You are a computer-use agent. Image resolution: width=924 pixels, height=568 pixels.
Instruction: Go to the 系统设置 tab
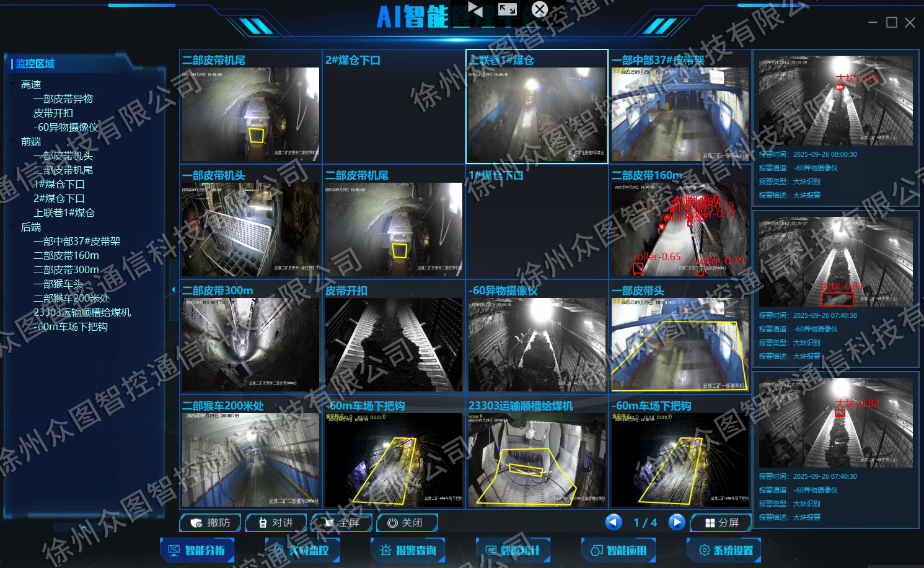coord(724,550)
